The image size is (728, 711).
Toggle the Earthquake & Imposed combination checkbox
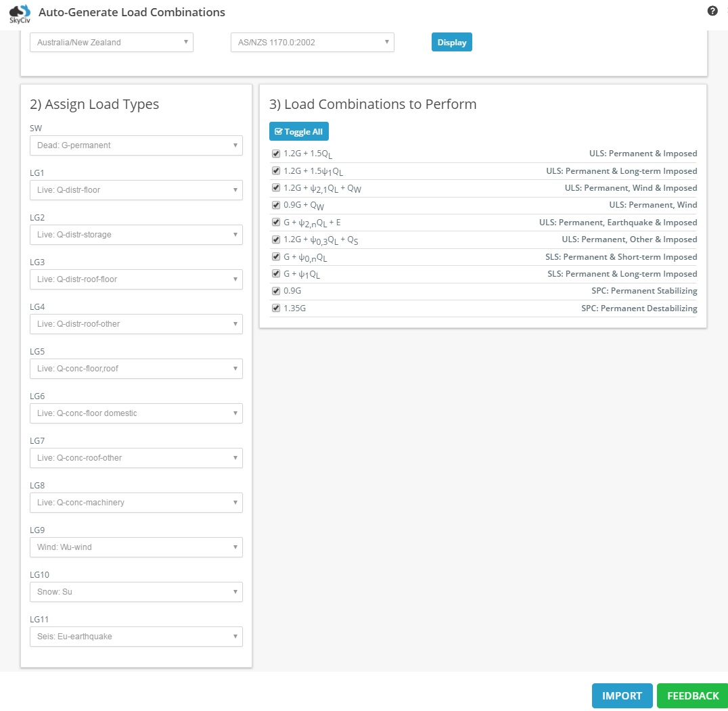click(276, 223)
